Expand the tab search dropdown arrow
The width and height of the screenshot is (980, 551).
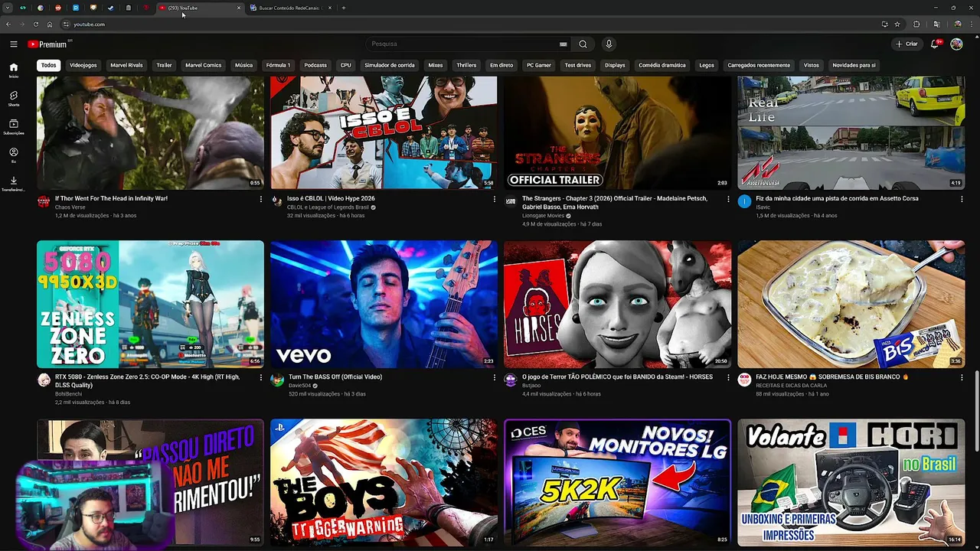8,8
